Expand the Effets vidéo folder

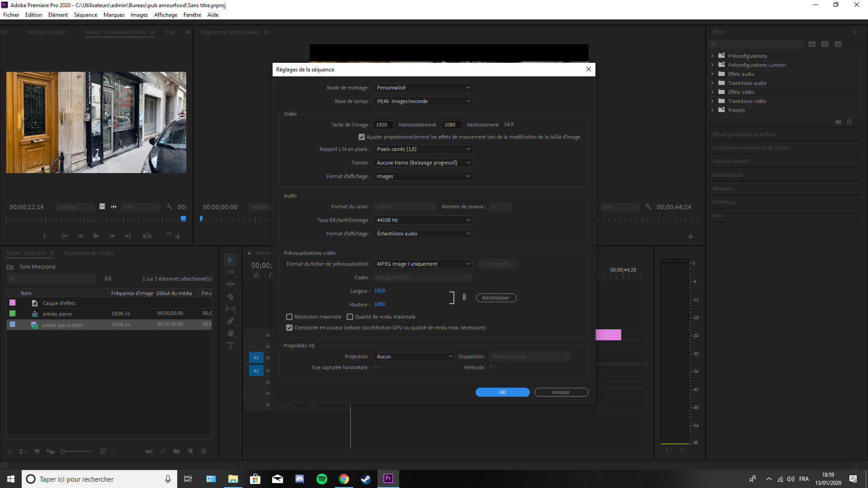tap(712, 92)
